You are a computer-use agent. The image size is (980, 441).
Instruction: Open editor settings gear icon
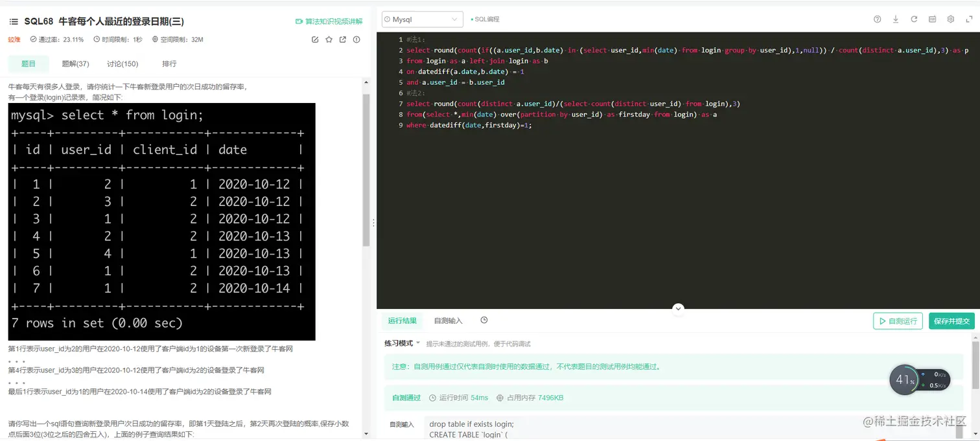click(x=951, y=19)
